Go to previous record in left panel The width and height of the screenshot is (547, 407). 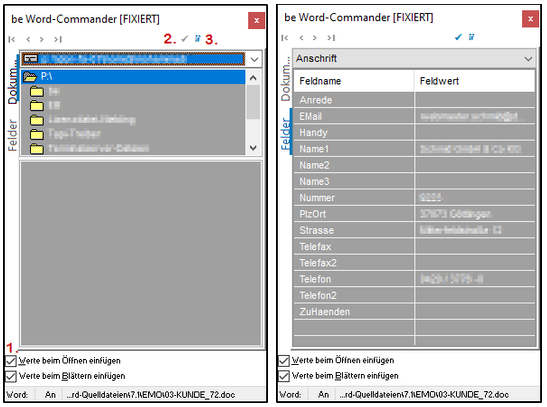(28, 39)
